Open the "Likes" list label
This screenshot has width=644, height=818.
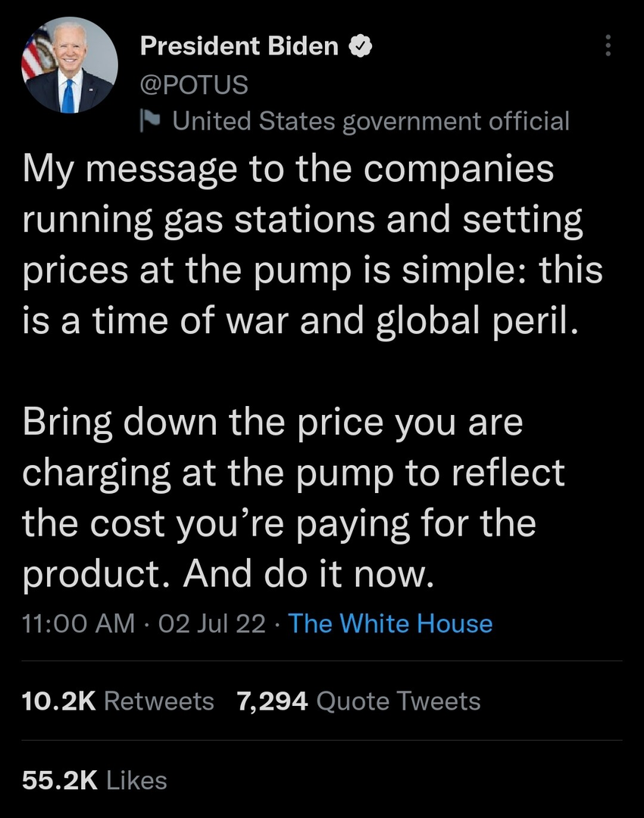pyautogui.click(x=136, y=780)
